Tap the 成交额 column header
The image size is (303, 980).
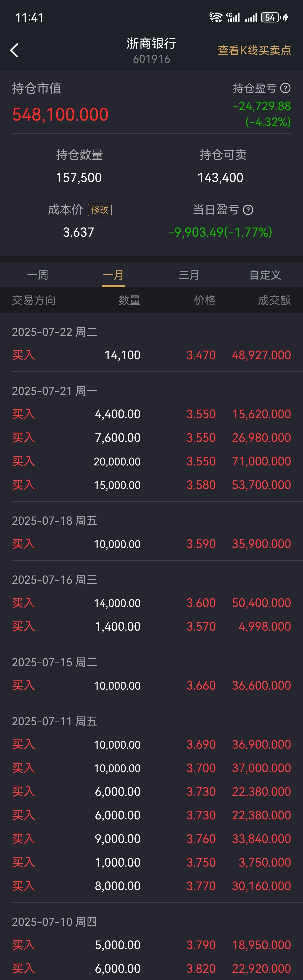pyautogui.click(x=274, y=300)
